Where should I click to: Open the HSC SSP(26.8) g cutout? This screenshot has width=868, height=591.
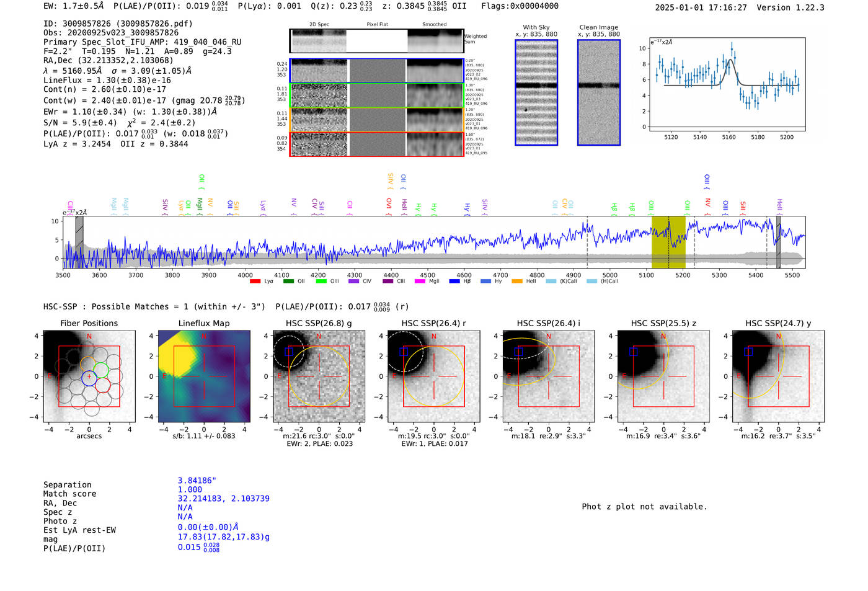coord(319,376)
